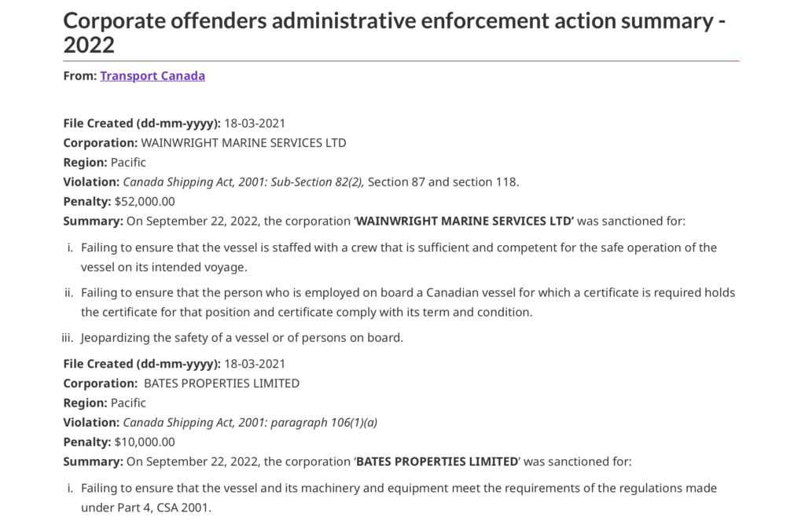Click the "Section 87 and section 118" text
Screen dimensions: 805x532
click(x=443, y=182)
